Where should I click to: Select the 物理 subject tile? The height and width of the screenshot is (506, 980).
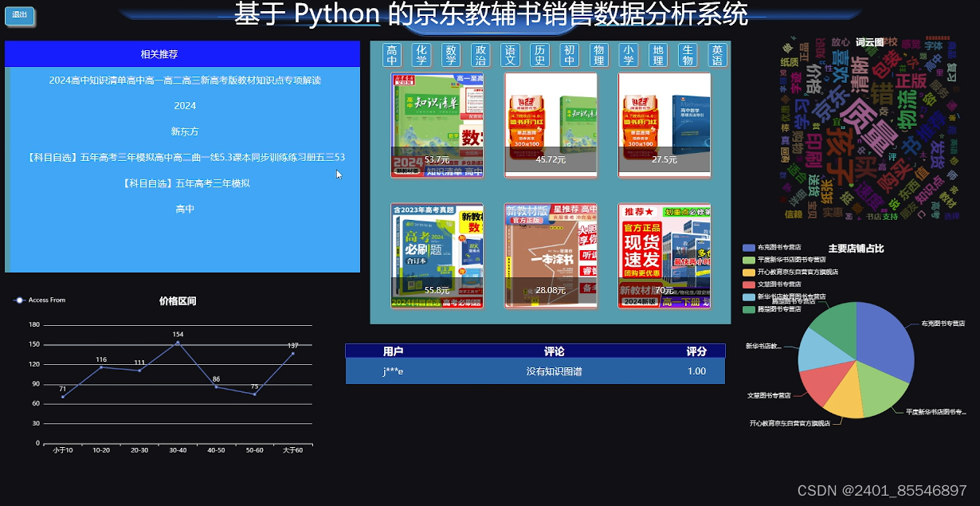click(598, 54)
